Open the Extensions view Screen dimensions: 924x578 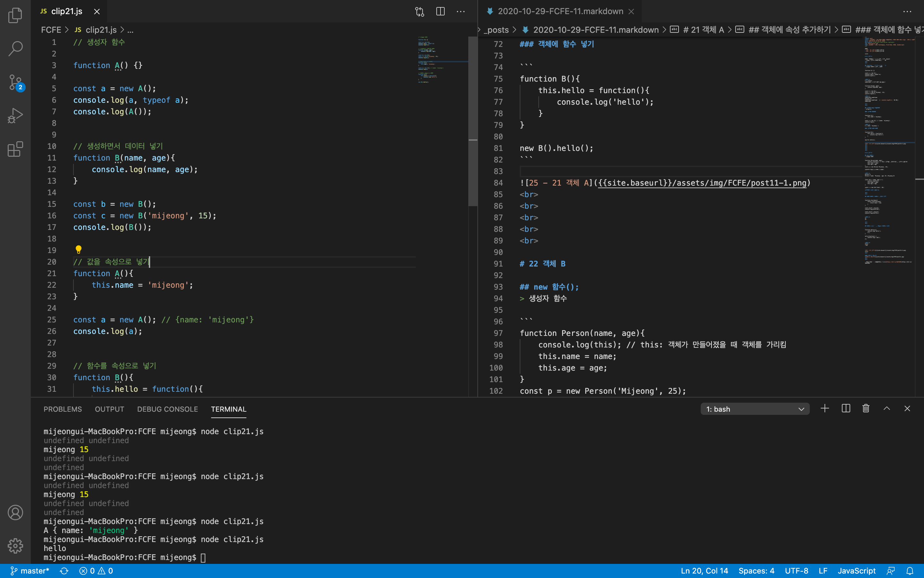15,149
